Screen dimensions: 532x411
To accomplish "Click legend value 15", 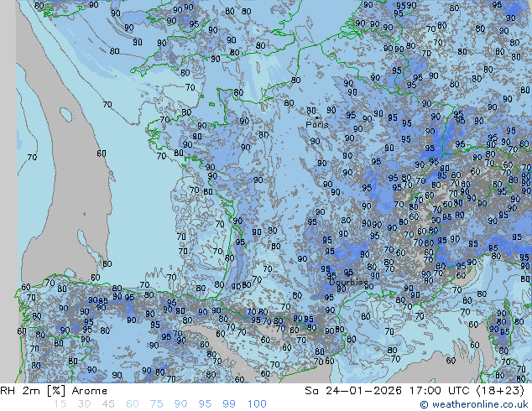I will click(x=60, y=404).
